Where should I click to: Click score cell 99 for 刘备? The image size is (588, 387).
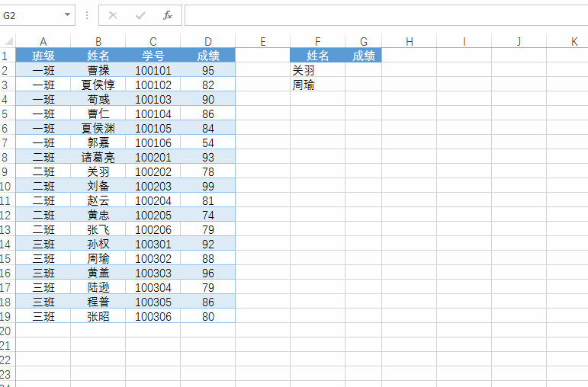207,186
